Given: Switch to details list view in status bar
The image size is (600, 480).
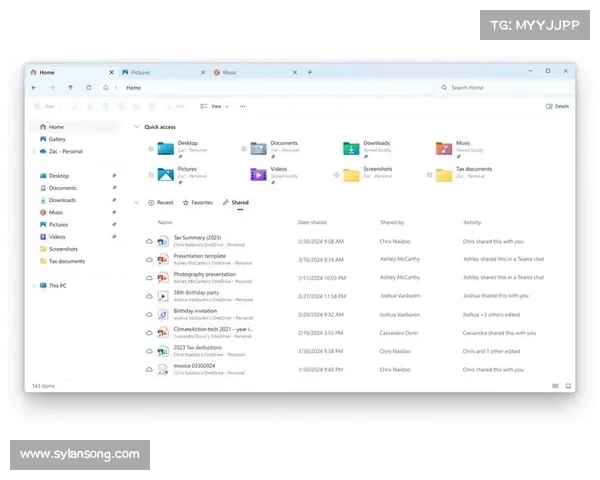Looking at the screenshot, I should point(555,385).
